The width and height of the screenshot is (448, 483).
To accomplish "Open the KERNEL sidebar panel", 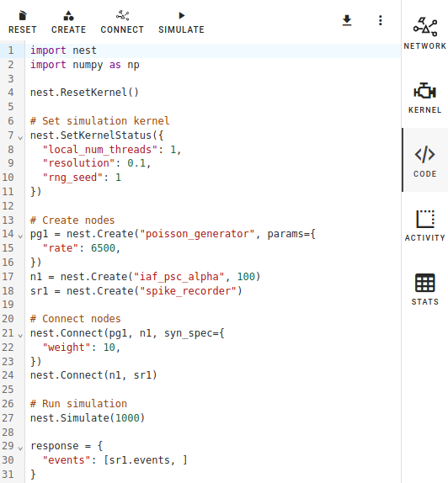I will [425, 97].
